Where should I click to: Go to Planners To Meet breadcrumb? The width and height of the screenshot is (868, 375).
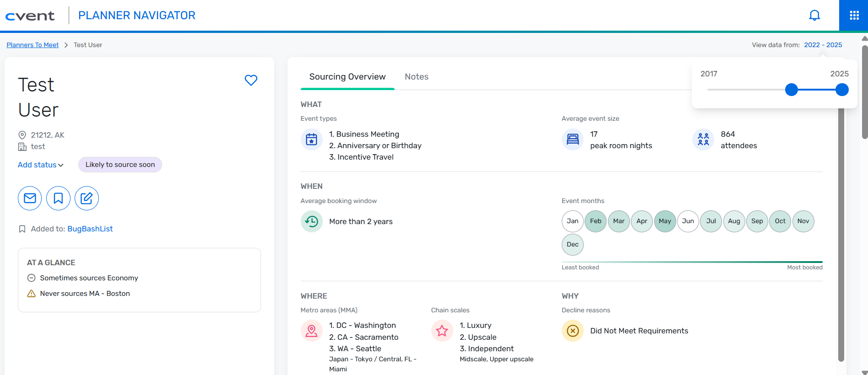[x=33, y=45]
